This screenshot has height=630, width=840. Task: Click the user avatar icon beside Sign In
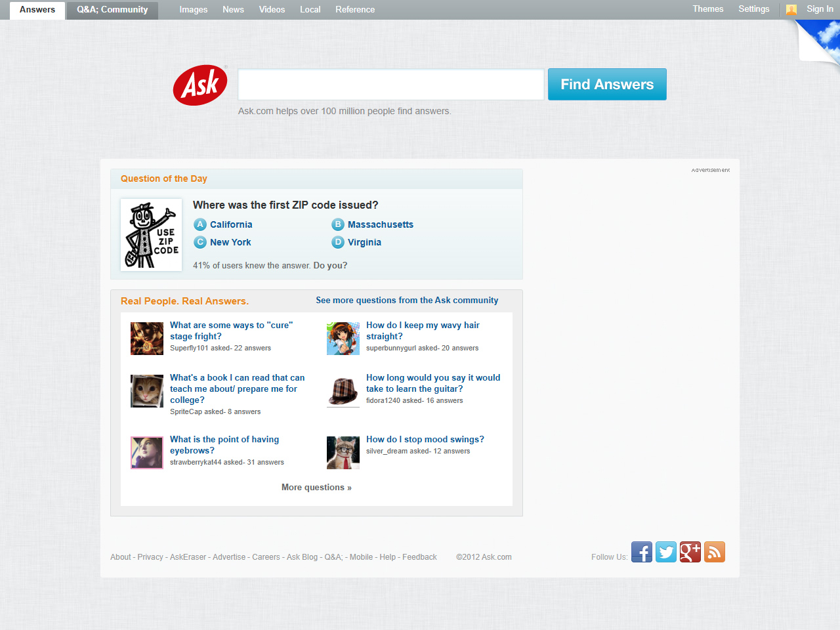pos(791,9)
